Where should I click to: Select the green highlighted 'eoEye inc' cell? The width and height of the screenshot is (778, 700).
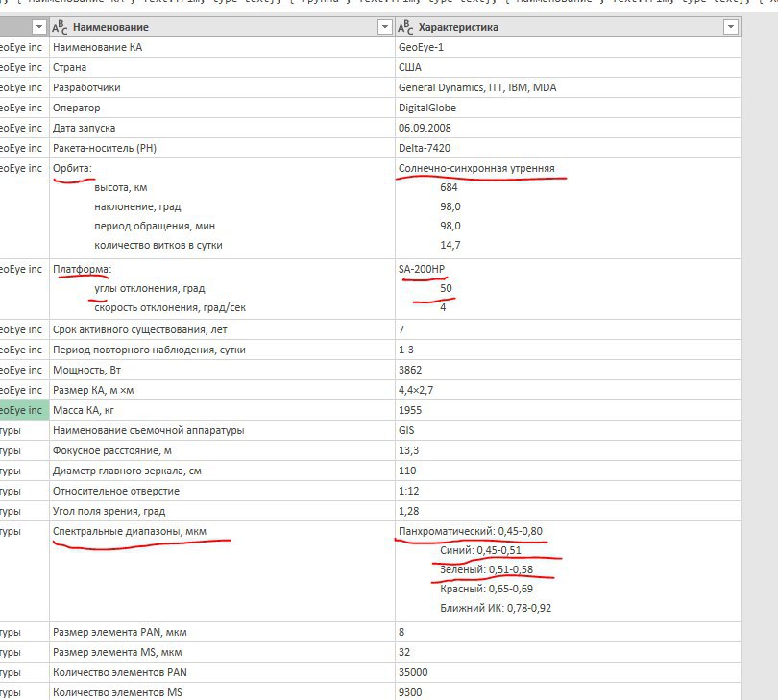point(24,410)
